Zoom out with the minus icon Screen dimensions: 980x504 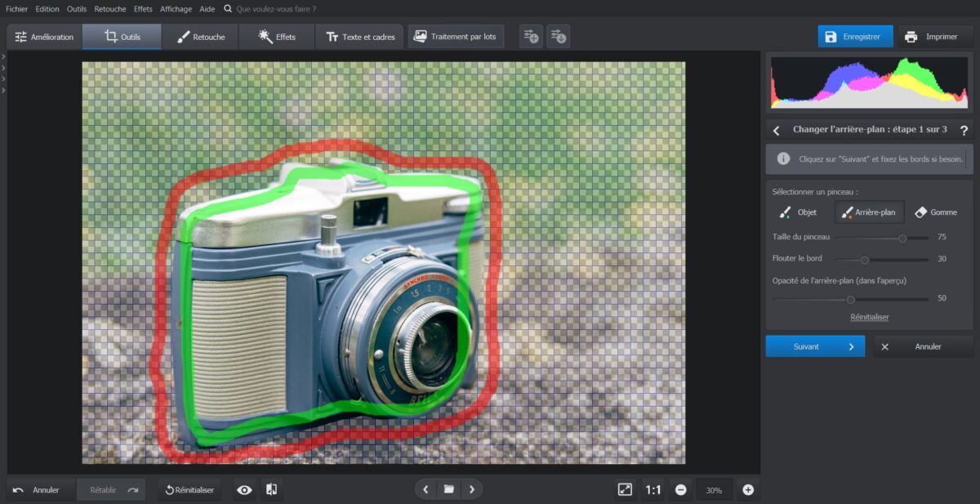680,489
